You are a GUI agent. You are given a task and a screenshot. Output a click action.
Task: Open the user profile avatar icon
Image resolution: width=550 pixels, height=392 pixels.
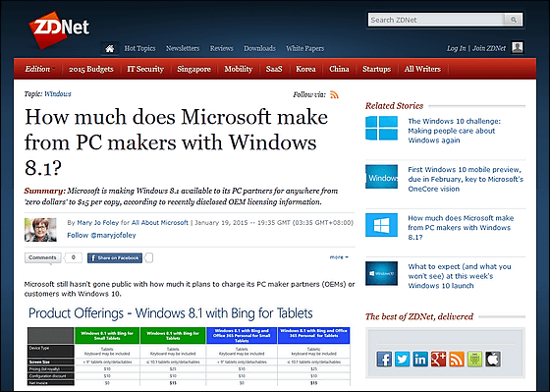click(x=518, y=48)
